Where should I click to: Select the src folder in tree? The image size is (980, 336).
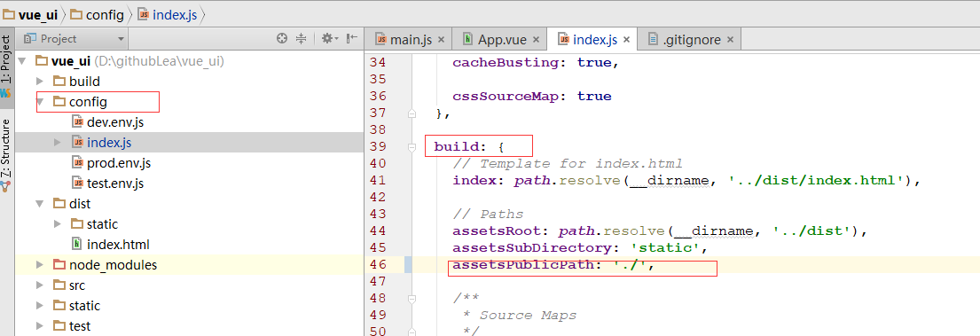click(x=77, y=285)
